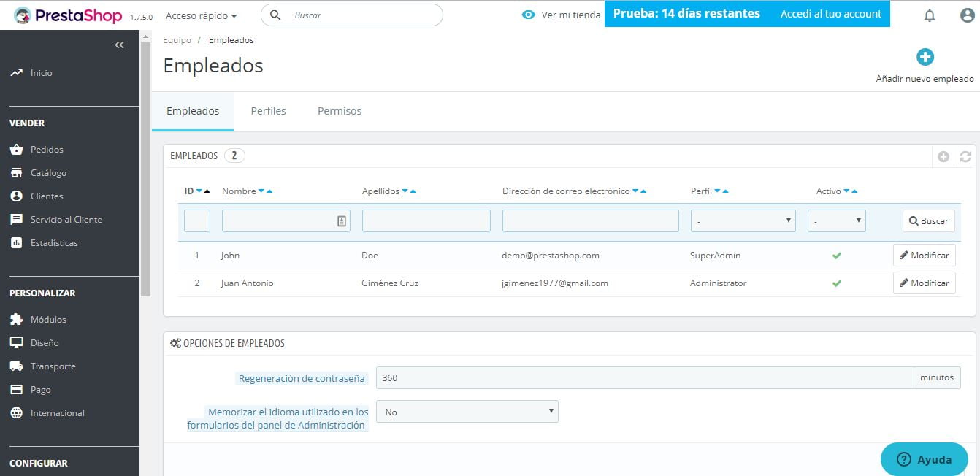Viewport: 980px width, 476px height.
Task: Collapse the sidebar with the double chevron
Action: [119, 45]
